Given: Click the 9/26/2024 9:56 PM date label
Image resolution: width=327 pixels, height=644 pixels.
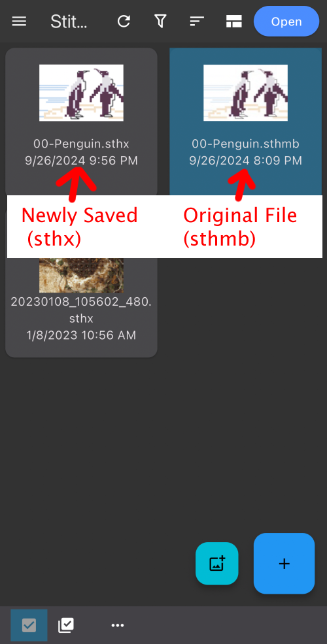Looking at the screenshot, I should click(82, 160).
